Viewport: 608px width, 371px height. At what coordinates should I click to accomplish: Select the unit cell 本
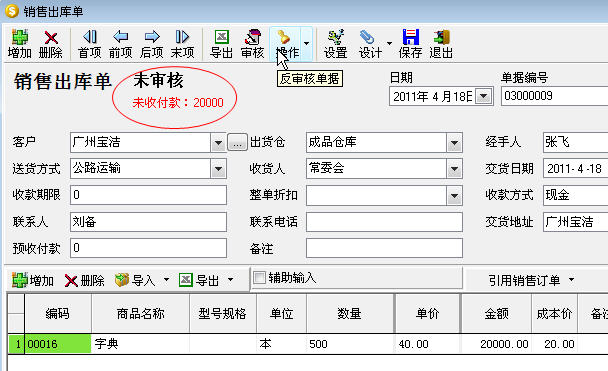(x=281, y=344)
